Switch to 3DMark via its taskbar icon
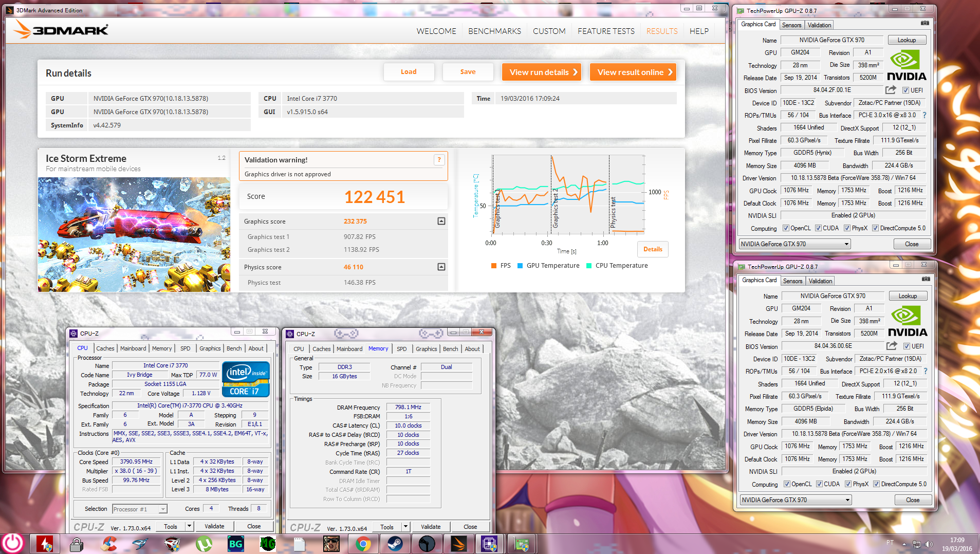 pyautogui.click(x=459, y=543)
